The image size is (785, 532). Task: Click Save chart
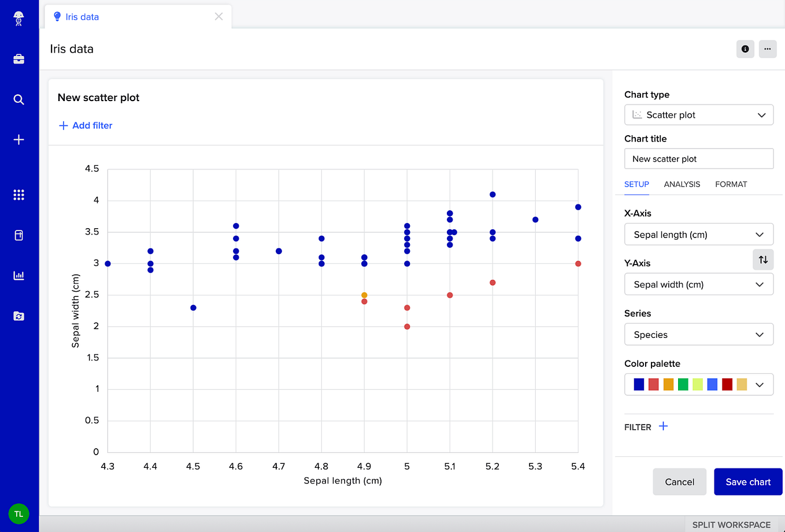pyautogui.click(x=748, y=481)
